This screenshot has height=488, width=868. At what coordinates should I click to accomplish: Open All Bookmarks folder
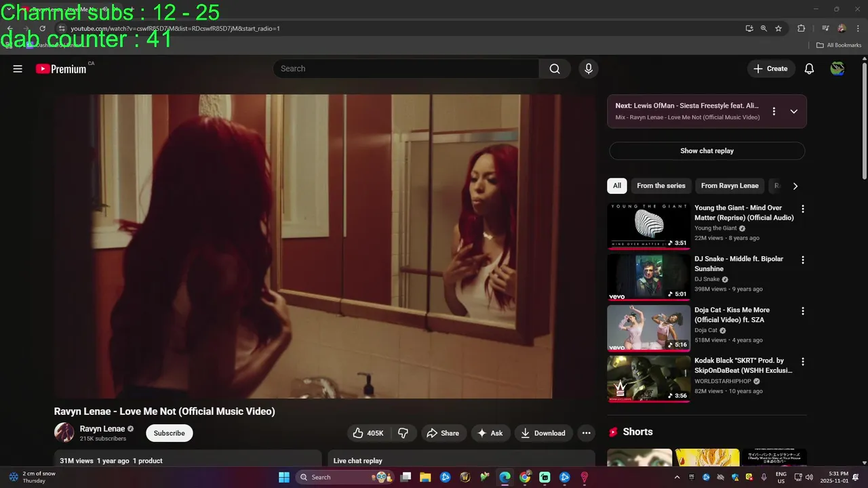(x=839, y=45)
